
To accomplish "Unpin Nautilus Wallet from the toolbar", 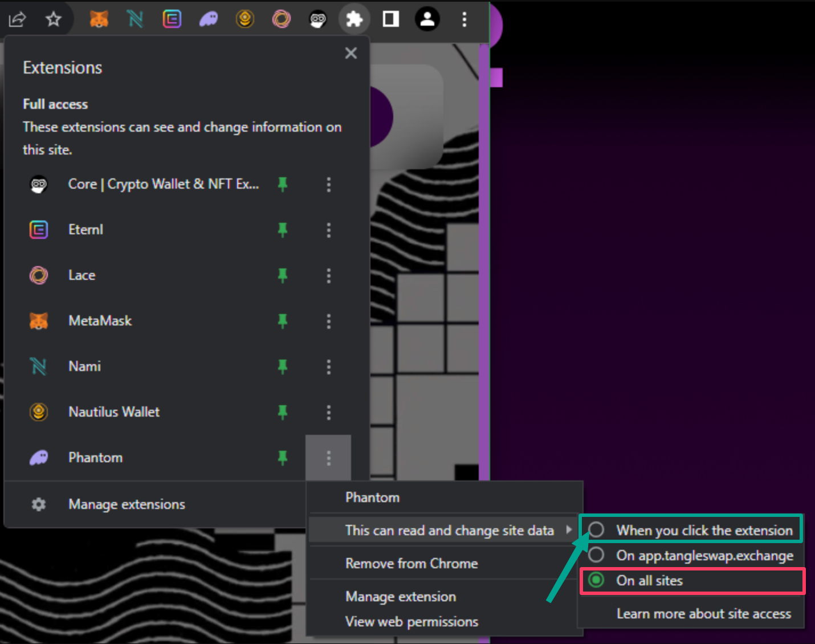I will click(283, 412).
